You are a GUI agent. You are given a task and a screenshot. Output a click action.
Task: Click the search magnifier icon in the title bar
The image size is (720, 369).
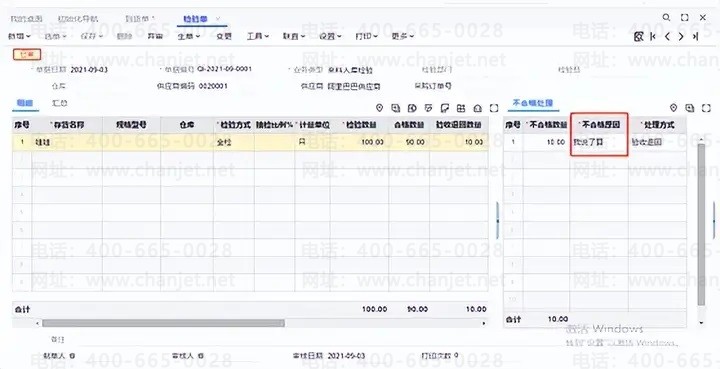click(666, 17)
